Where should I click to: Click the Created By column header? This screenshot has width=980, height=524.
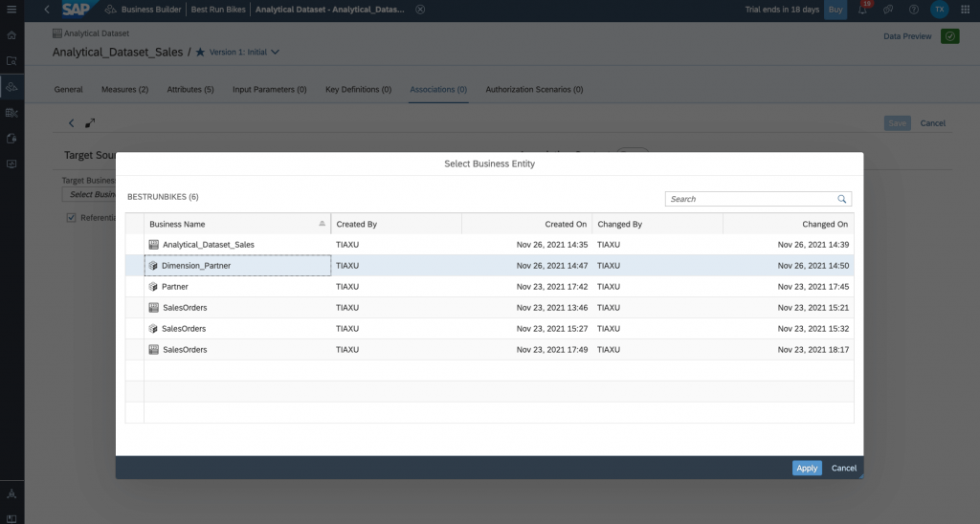396,224
